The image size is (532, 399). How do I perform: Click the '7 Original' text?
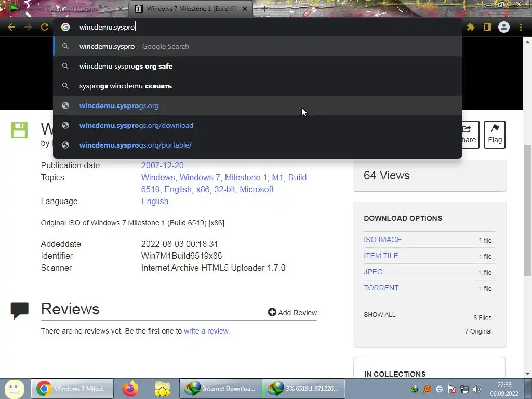(478, 331)
